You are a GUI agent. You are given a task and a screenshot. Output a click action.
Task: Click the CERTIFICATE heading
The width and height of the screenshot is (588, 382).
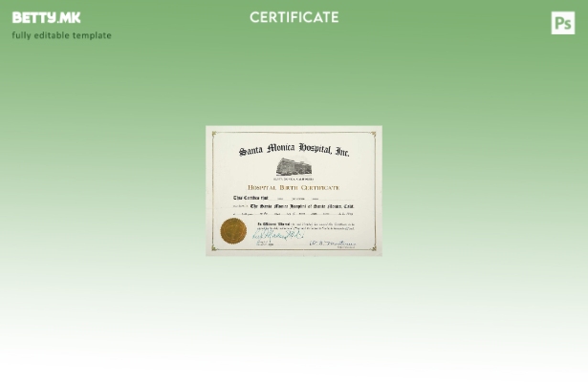294,17
